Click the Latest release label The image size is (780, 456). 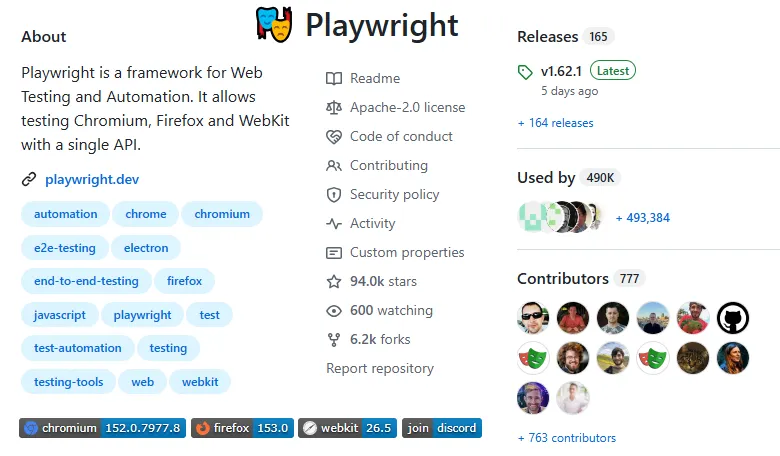click(613, 71)
